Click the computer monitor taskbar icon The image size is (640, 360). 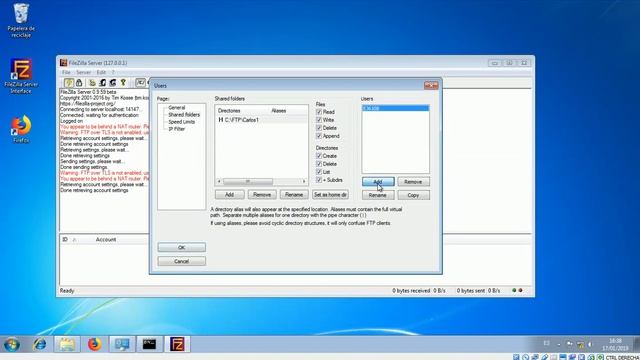[122, 344]
